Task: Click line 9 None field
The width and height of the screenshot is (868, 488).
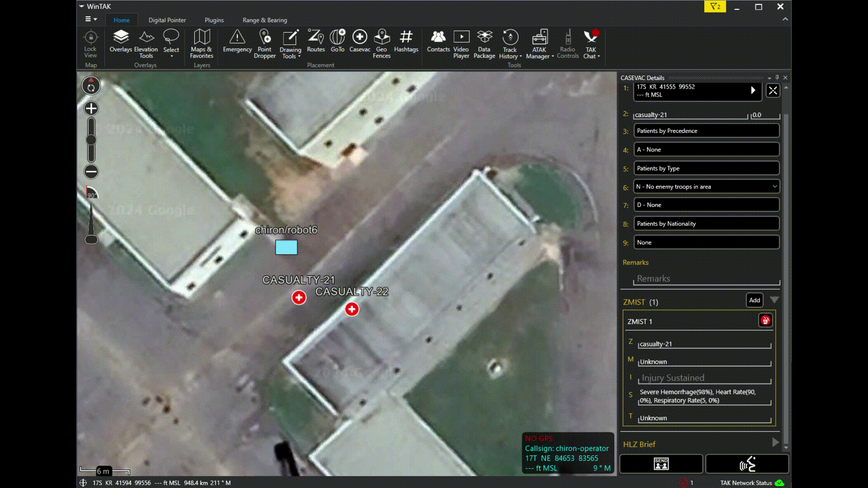Action: (x=707, y=243)
